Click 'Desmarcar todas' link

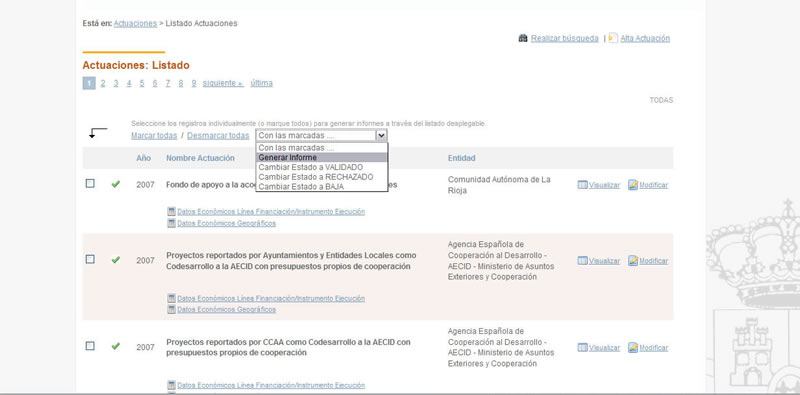click(218, 136)
